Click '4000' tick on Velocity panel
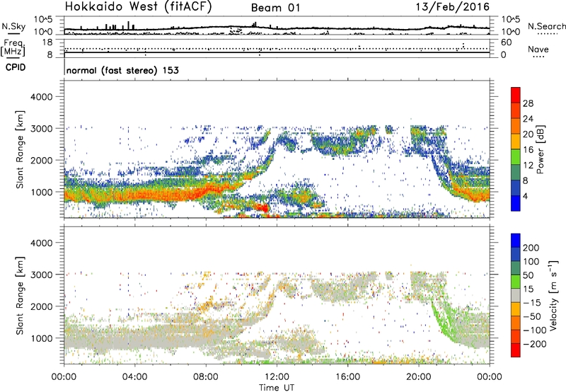The width and height of the screenshot is (566, 392). pos(41,243)
